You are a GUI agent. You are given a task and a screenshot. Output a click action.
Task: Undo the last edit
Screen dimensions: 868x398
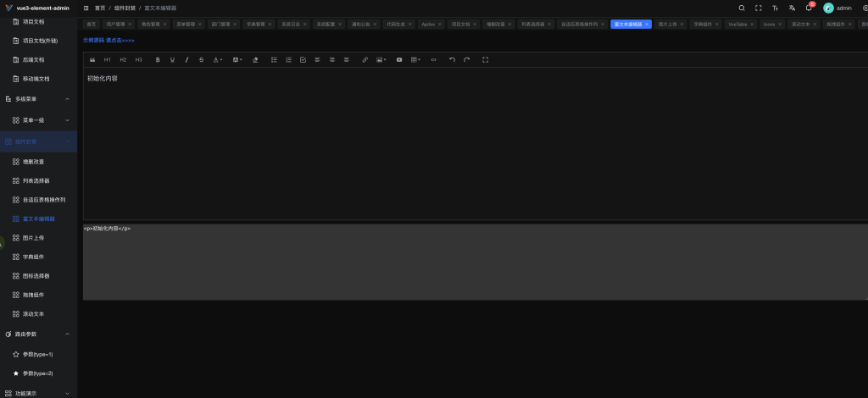click(453, 59)
